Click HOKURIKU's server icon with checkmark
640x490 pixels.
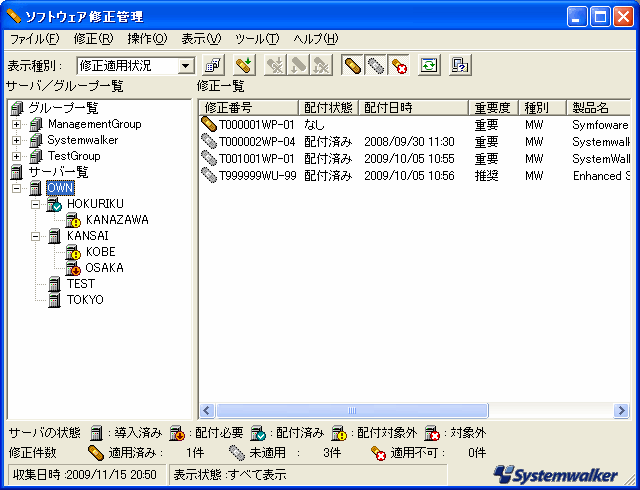(54, 204)
